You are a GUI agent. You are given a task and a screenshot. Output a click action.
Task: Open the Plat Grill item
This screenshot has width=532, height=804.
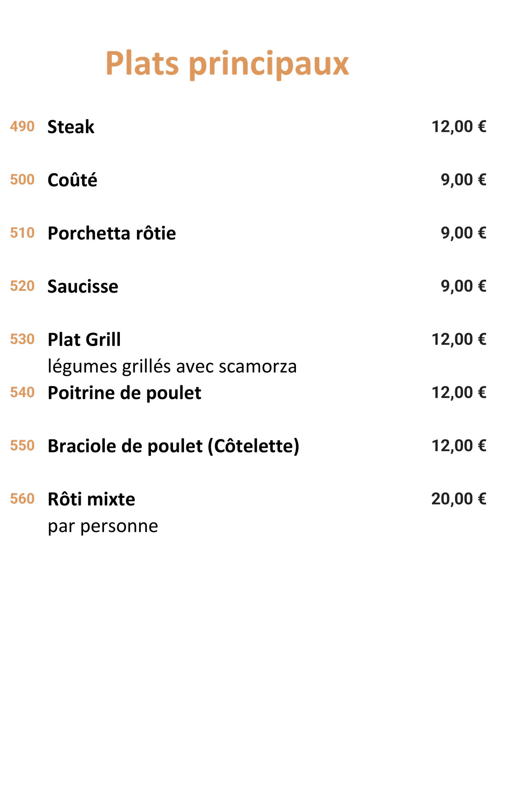(84, 340)
